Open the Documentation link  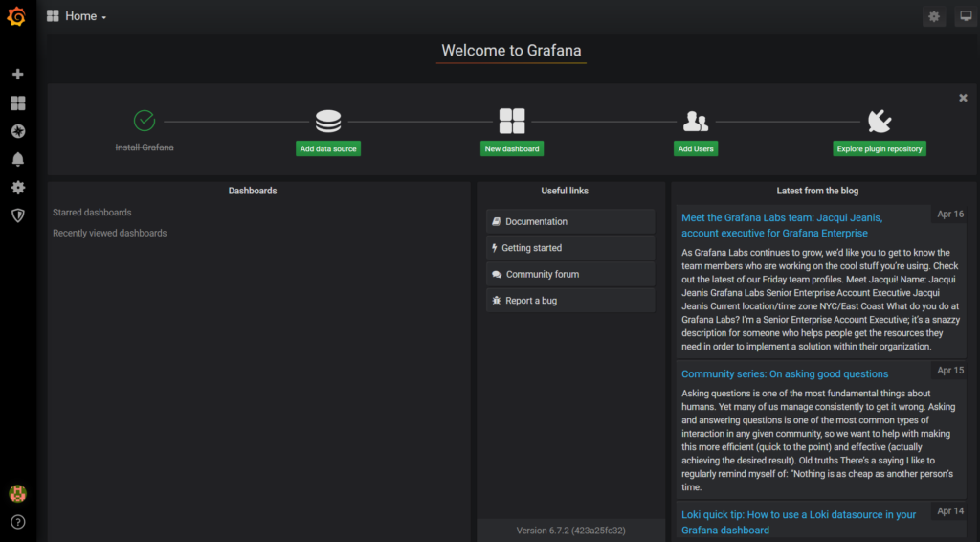coord(570,221)
